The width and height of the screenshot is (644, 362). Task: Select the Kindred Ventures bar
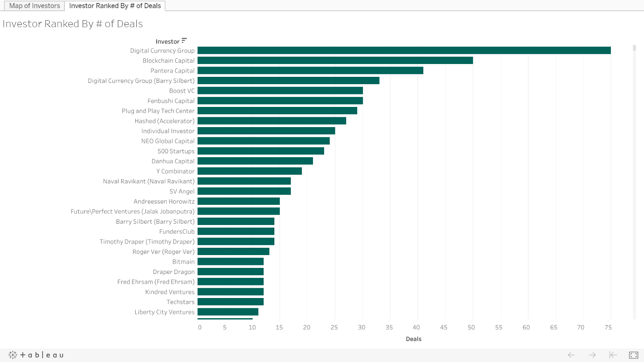pyautogui.click(x=231, y=292)
